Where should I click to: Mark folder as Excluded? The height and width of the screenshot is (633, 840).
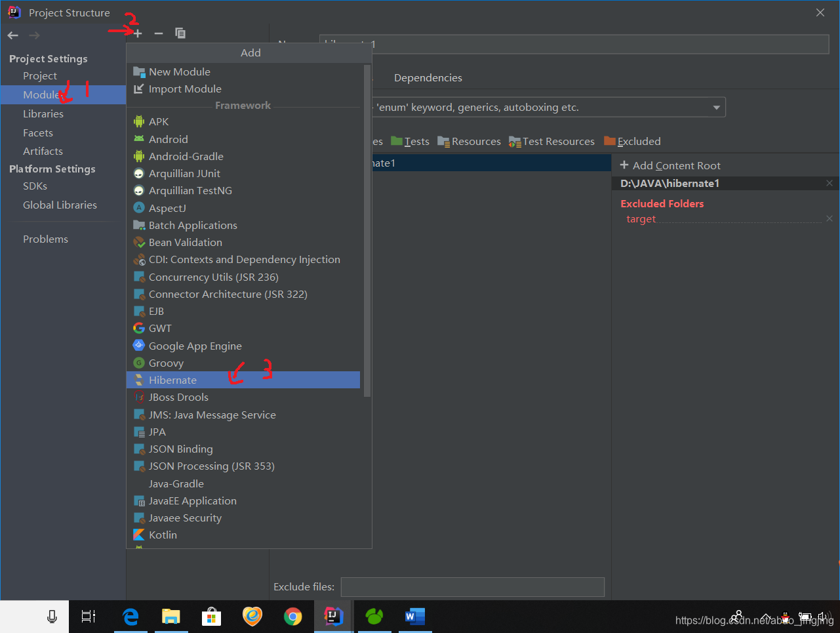click(632, 141)
